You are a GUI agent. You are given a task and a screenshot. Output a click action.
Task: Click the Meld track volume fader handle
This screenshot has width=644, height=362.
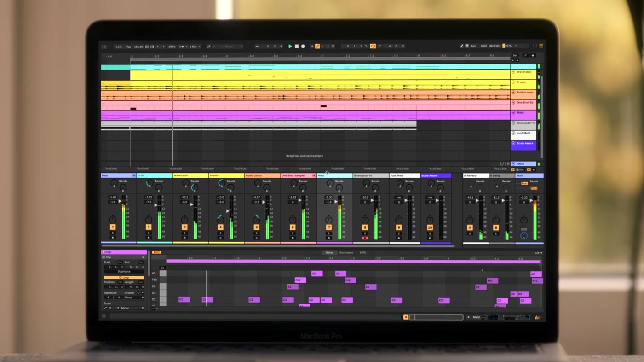[336, 201]
